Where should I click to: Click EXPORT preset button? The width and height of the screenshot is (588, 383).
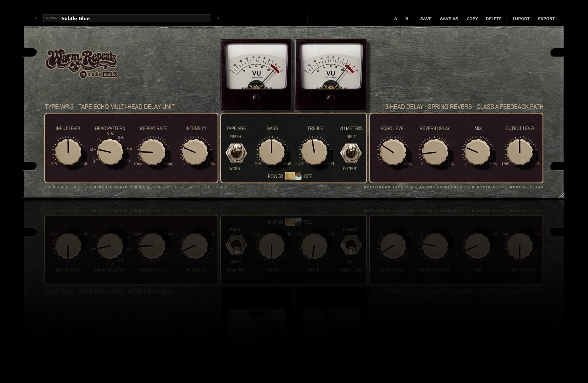pyautogui.click(x=546, y=19)
